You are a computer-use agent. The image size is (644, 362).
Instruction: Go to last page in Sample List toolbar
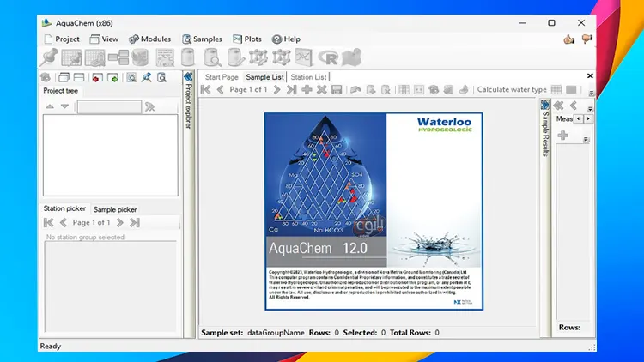click(x=292, y=89)
